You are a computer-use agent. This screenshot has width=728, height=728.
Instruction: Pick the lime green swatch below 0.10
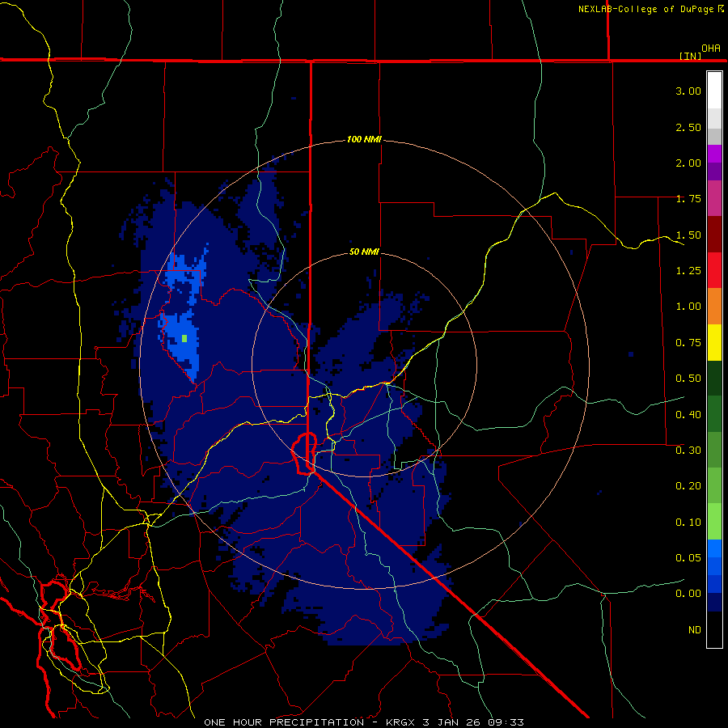714,522
